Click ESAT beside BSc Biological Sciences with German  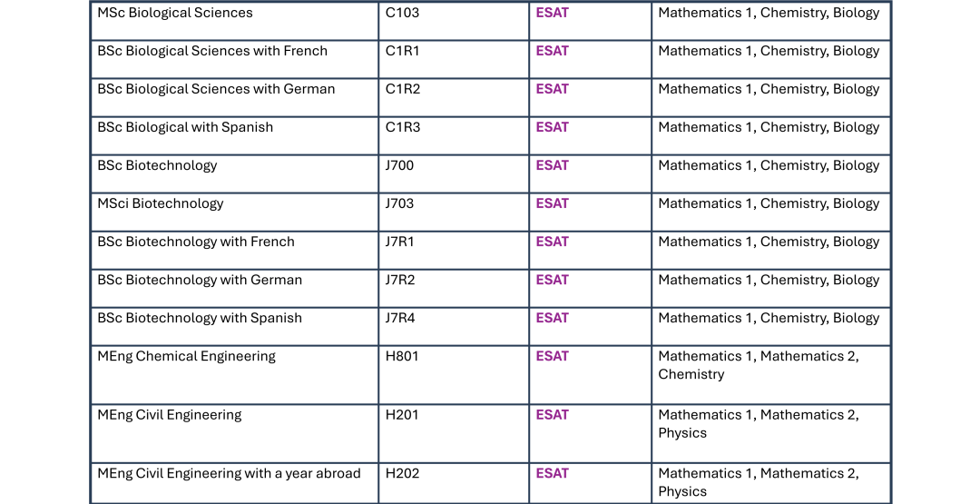(x=552, y=90)
